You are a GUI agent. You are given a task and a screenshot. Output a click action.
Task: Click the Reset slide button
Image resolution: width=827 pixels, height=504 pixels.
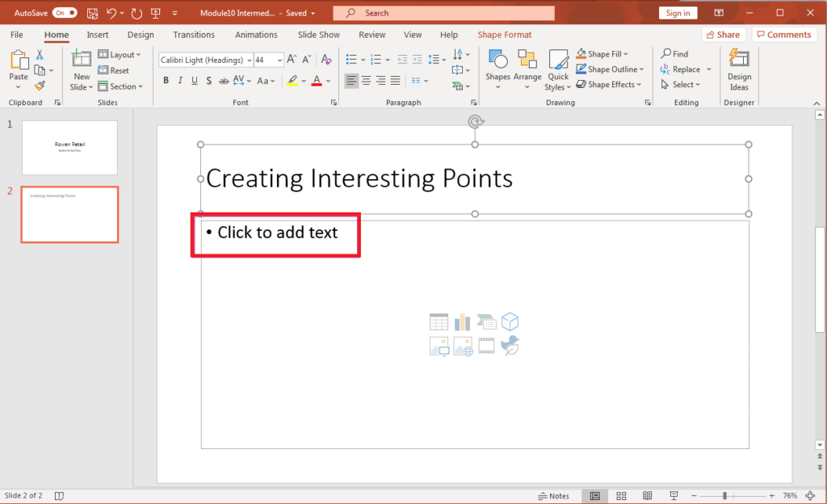[113, 70]
